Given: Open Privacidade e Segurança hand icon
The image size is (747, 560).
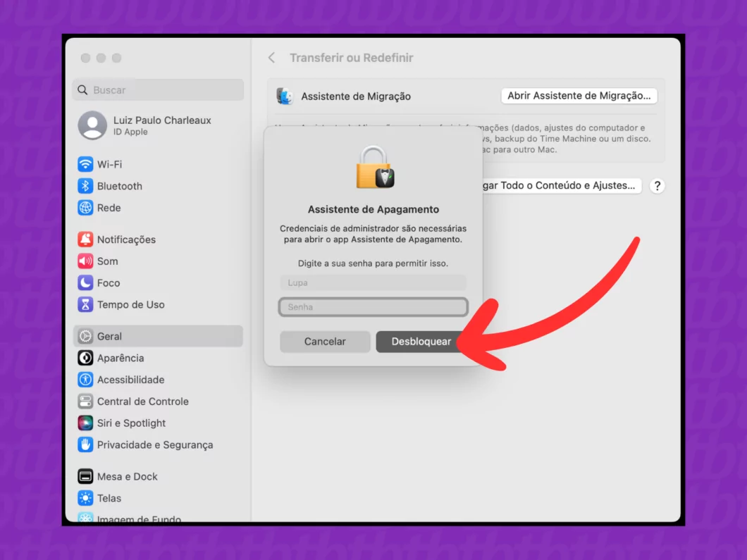Looking at the screenshot, I should pos(85,444).
